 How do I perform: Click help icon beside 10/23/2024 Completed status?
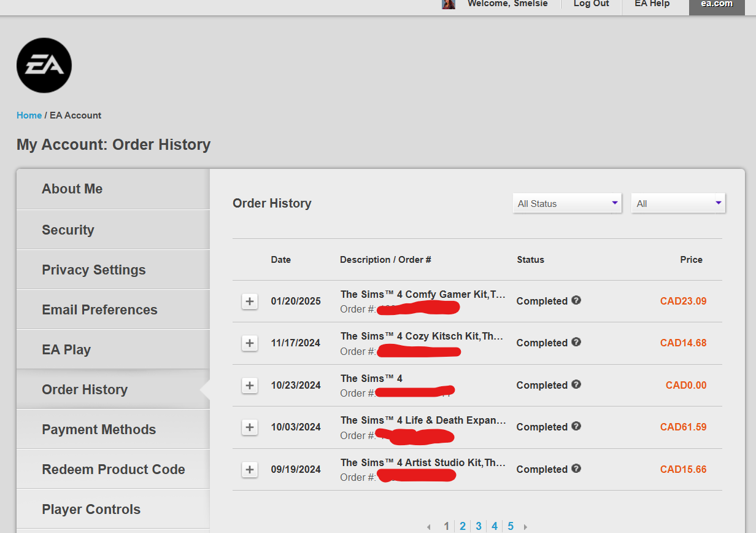[x=576, y=384]
